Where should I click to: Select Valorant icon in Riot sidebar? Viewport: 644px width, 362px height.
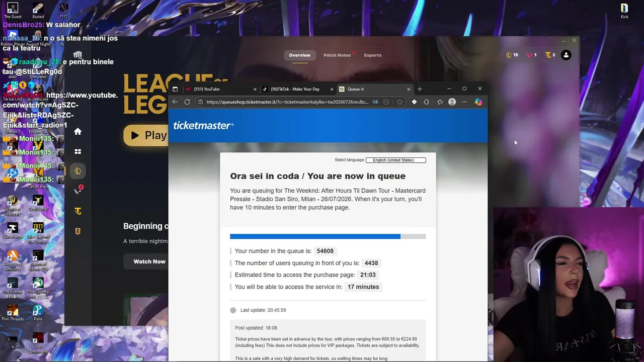tap(78, 190)
